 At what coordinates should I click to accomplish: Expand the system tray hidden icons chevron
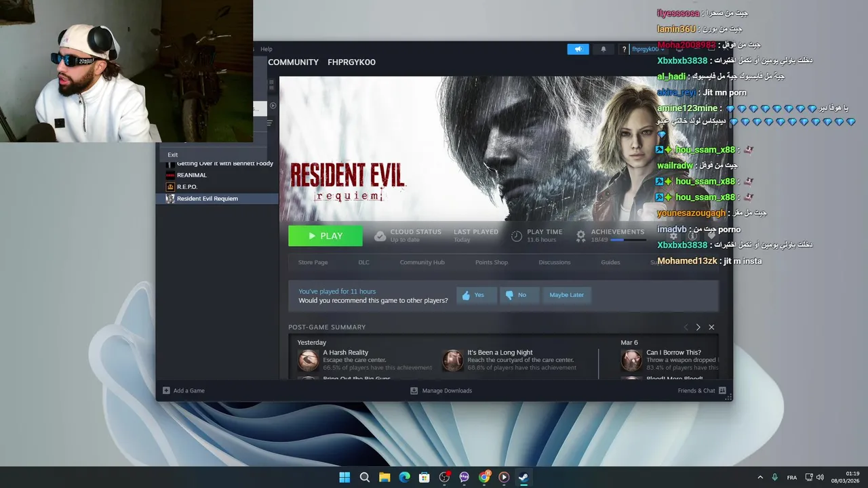(760, 477)
